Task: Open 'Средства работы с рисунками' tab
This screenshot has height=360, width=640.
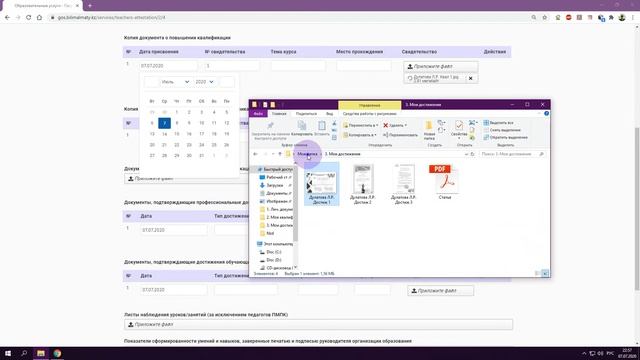Action: tap(369, 113)
